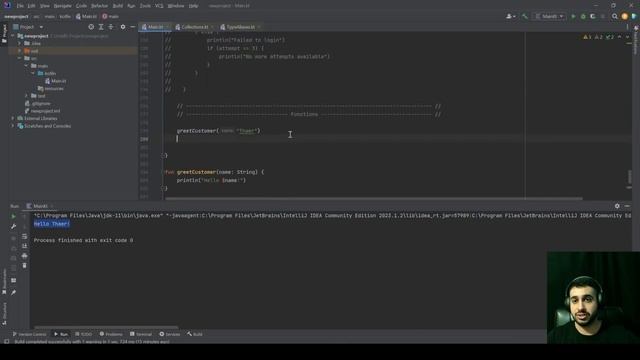Viewport: 640px width, 360px height.
Task: Select .gitignore file in project tree
Action: (38, 104)
